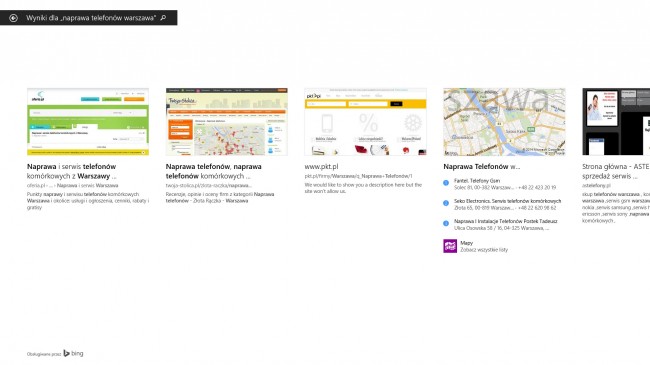Click the twoja-stolica.pl URL line
This screenshot has width=650, height=365.
tap(209, 185)
